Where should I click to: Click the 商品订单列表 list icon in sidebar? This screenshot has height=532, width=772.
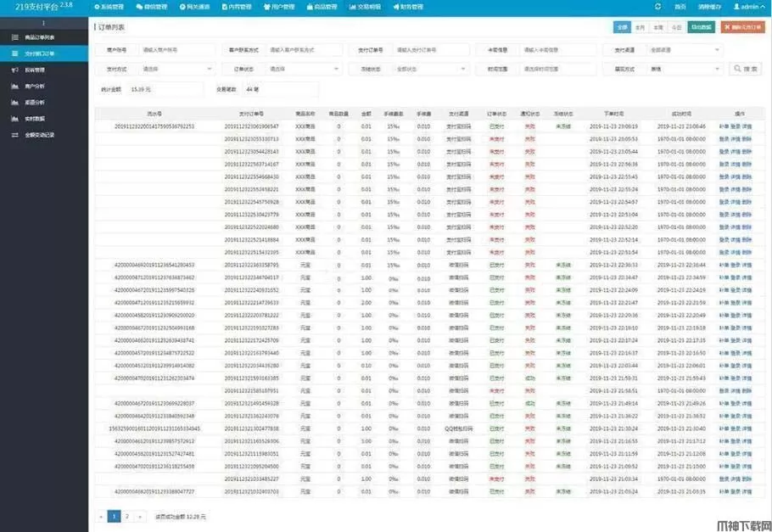pos(15,37)
